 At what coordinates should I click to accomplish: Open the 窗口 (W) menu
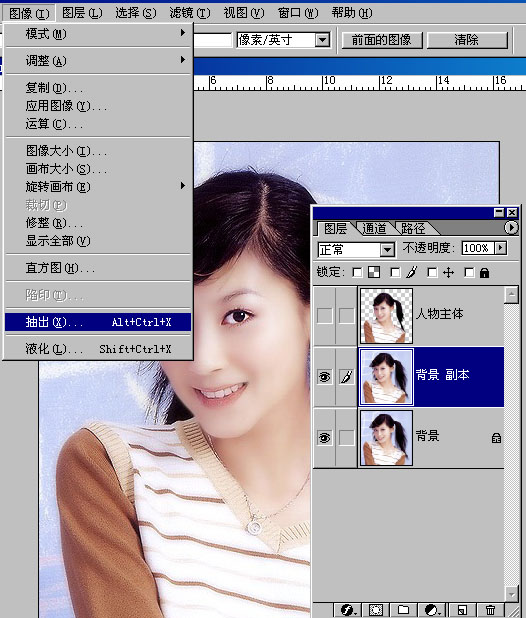(297, 13)
